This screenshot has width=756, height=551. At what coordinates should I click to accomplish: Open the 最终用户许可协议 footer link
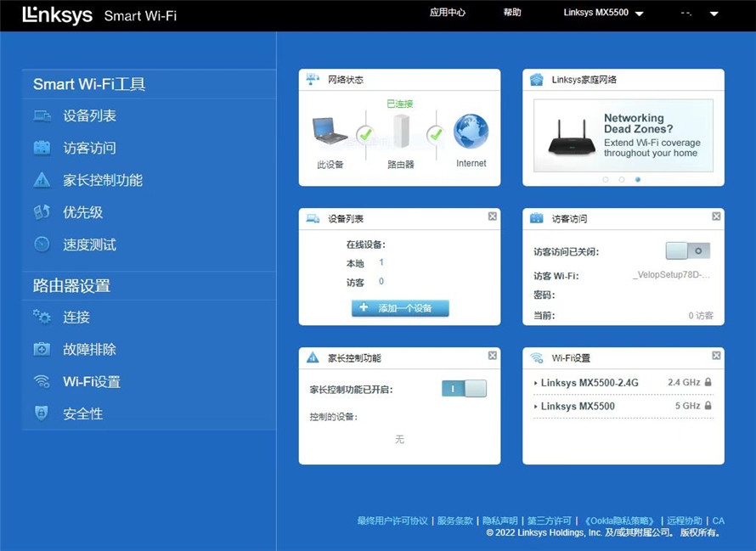(x=392, y=520)
